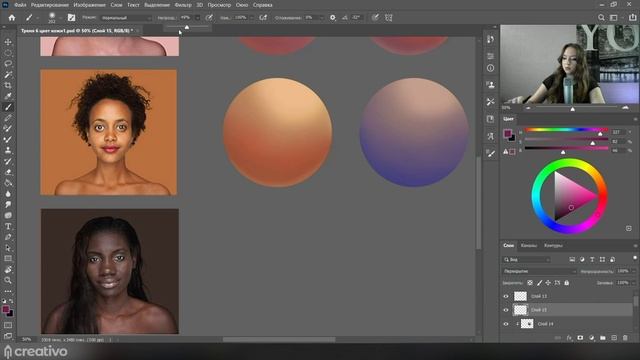640x360 pixels.
Task: Open the layer opacity dropdown arrow
Action: click(x=633, y=271)
